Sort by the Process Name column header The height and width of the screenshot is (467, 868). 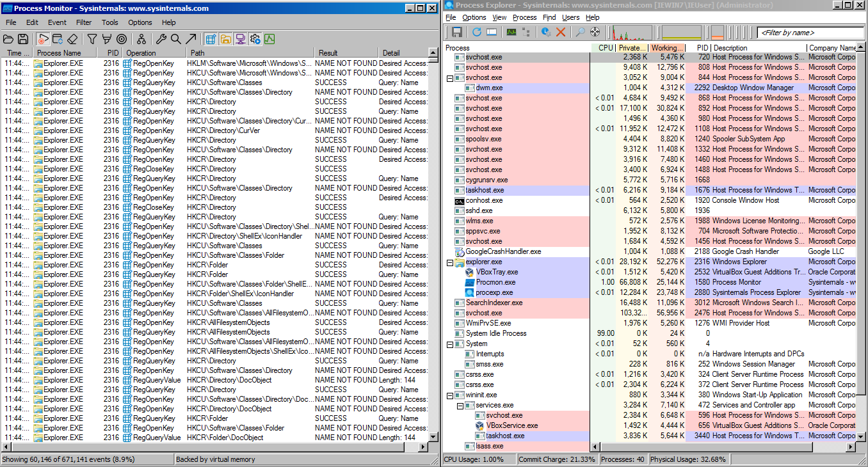(x=65, y=53)
